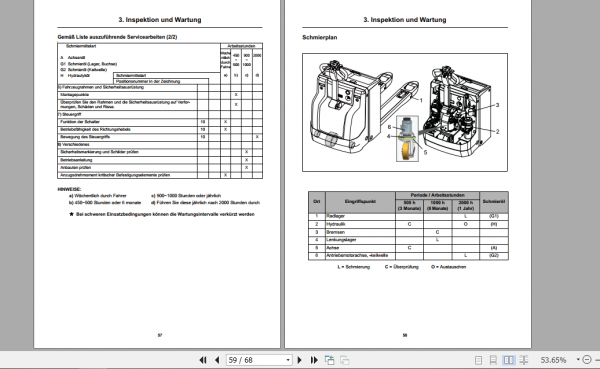Click the 'Eingriffspunkt' column header
The width and height of the screenshot is (600, 369).
coord(360,202)
